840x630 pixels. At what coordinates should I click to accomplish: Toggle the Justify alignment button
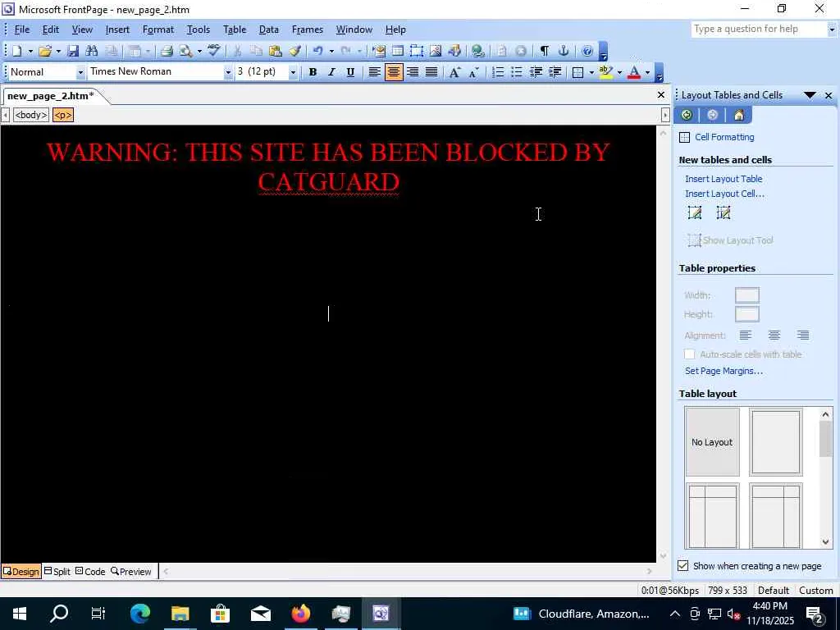(x=431, y=72)
